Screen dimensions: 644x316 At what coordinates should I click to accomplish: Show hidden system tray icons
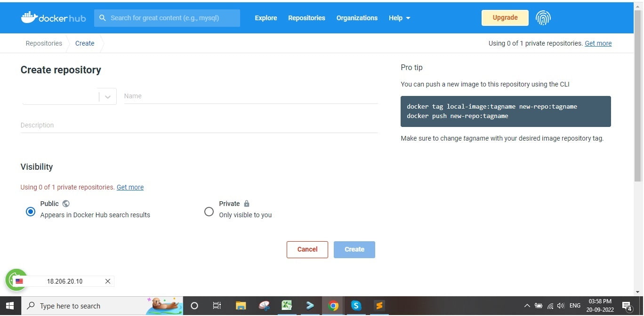pos(527,306)
